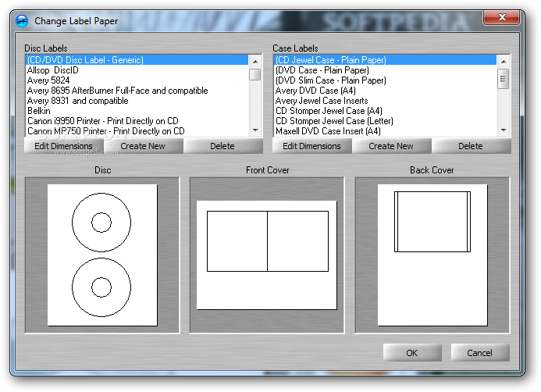Click Delete under Disc Labels
541x392 pixels.
(x=222, y=146)
